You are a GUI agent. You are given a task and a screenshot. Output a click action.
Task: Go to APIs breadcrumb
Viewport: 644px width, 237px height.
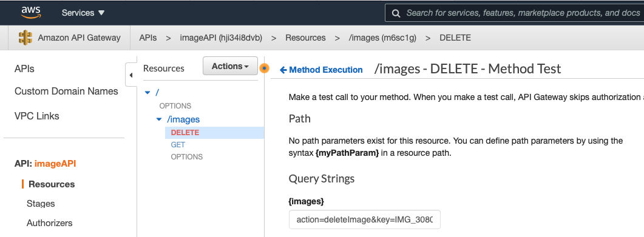(x=148, y=38)
